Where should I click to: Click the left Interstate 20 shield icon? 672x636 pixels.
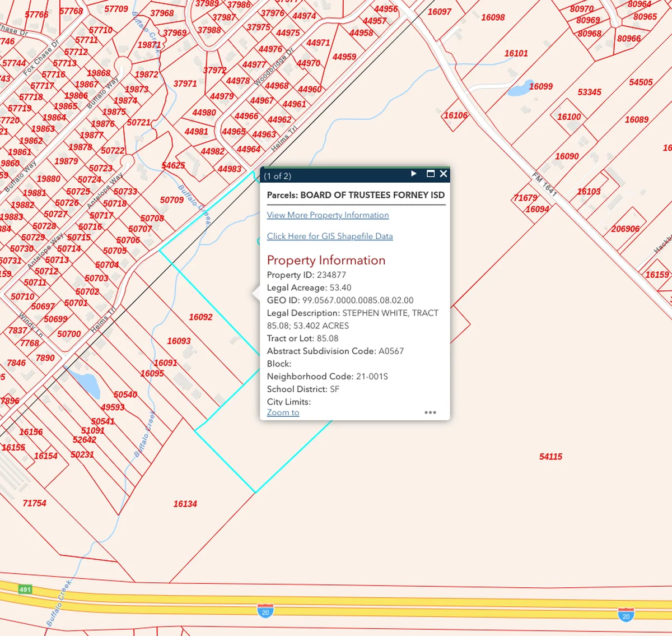[x=265, y=611]
